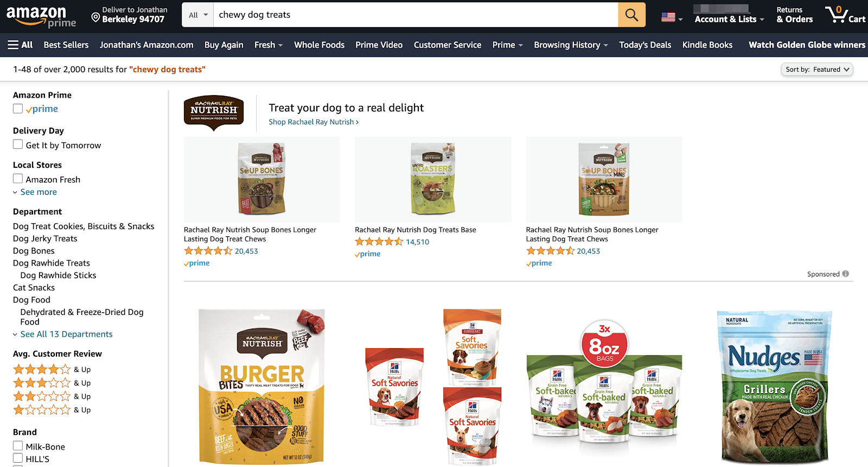Filter by four stars & up
The image size is (868, 467).
tap(52, 369)
